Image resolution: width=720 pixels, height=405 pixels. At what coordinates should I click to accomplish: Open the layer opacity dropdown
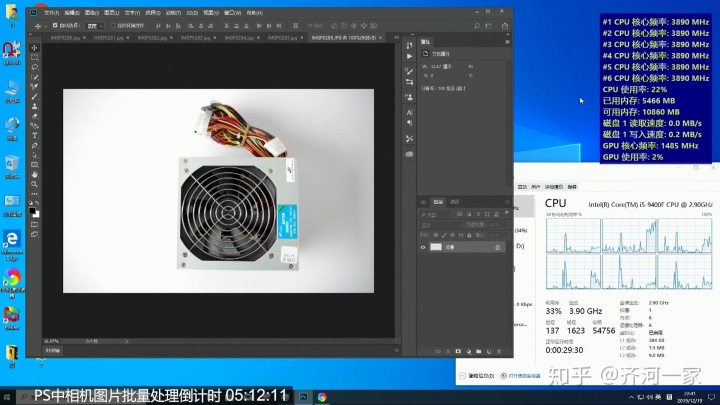tap(504, 225)
